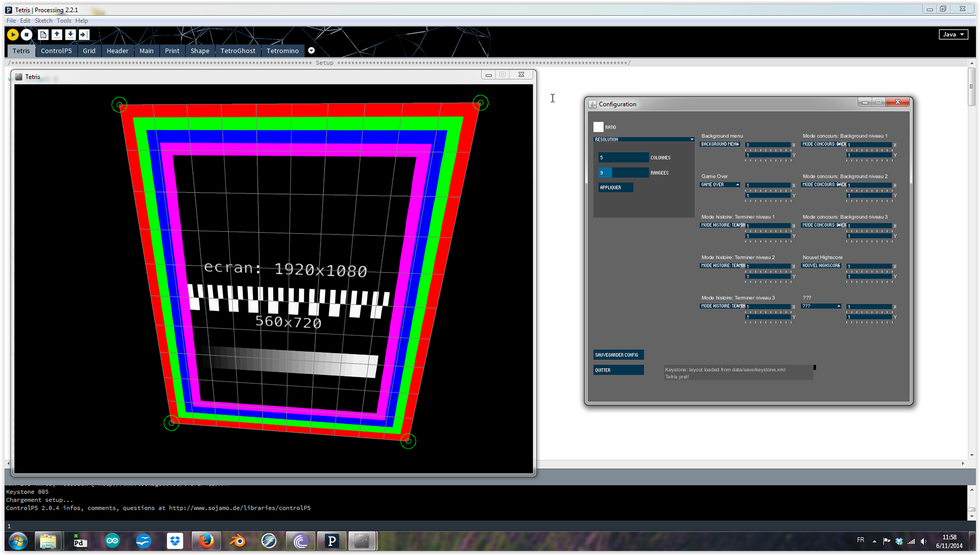The width and height of the screenshot is (980, 555).
Task: Click the Export/Publish icon in toolbar
Action: (84, 34)
